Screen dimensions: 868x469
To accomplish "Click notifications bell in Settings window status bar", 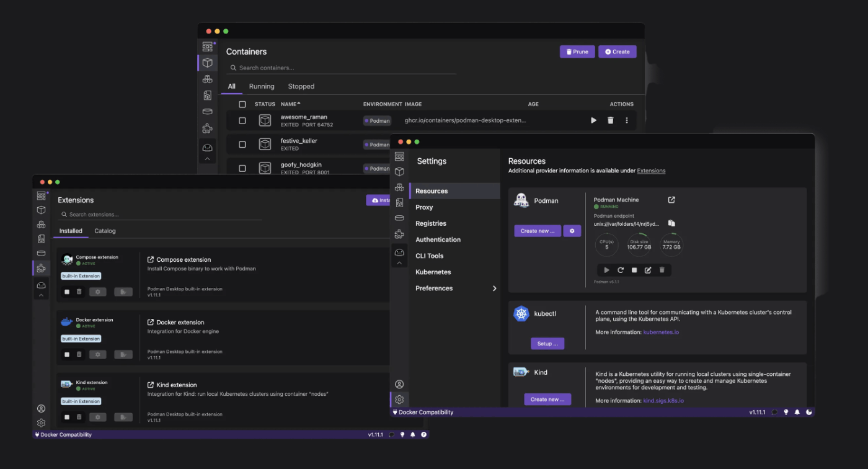I will [x=797, y=412].
